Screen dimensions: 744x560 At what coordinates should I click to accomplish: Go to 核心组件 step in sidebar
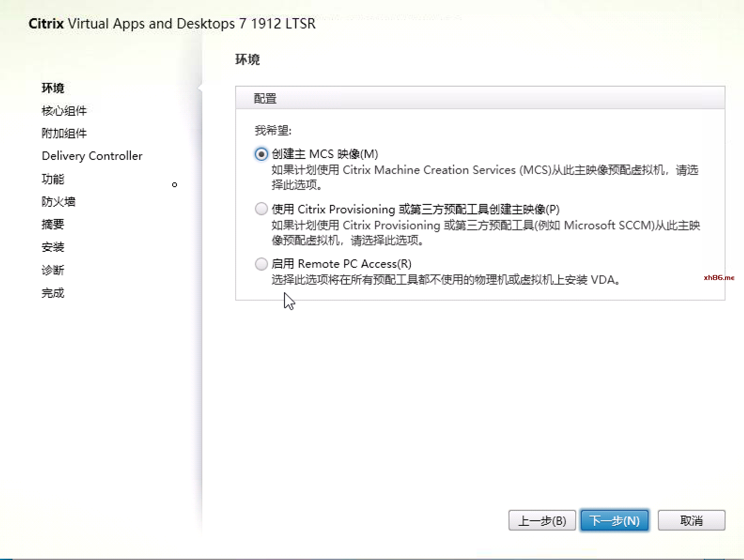click(x=64, y=110)
